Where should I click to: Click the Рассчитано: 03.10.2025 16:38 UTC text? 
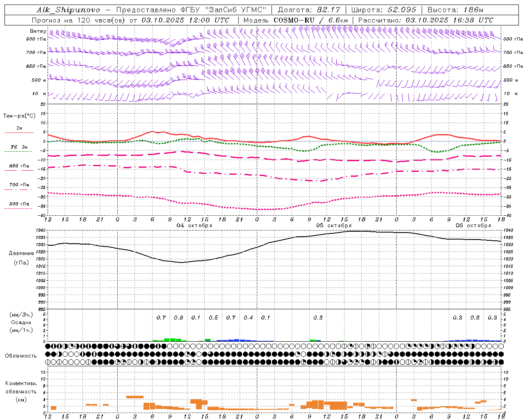click(426, 20)
